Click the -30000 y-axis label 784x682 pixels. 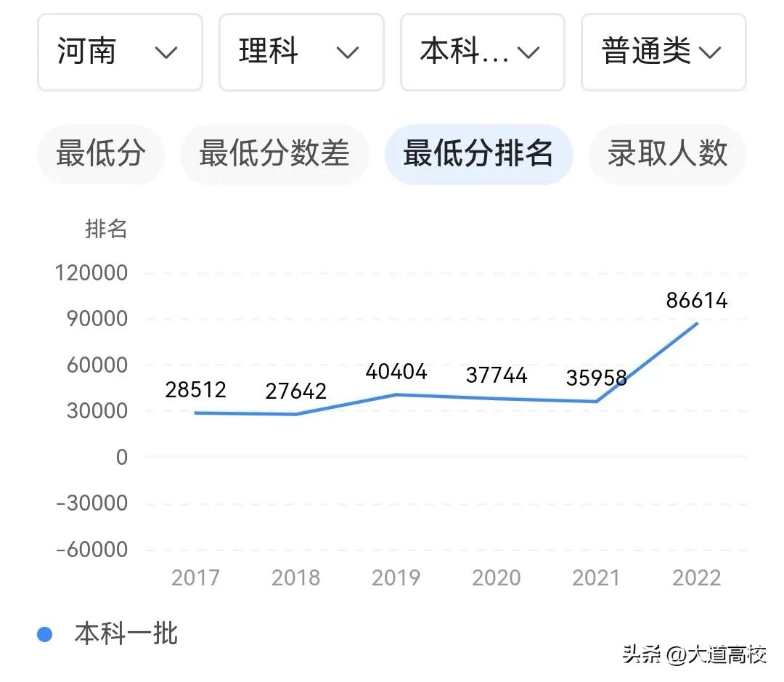pos(92,503)
